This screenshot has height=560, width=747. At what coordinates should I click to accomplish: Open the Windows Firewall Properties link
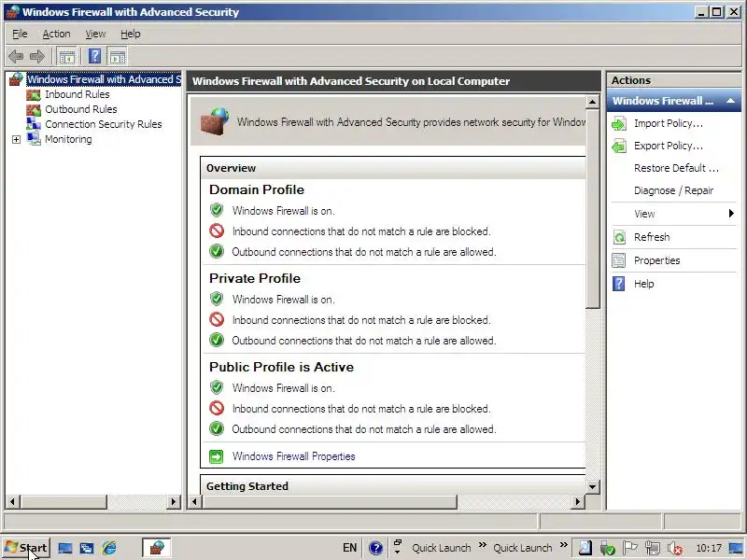point(293,456)
